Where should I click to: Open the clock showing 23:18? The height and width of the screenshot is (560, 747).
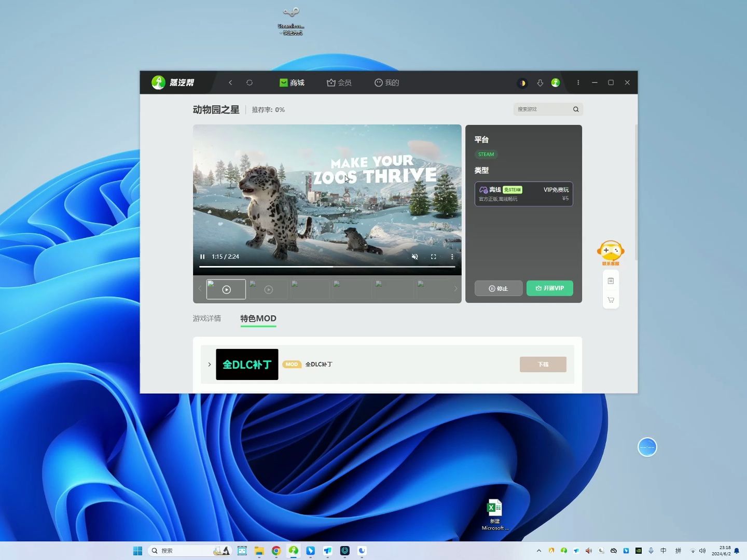click(721, 551)
